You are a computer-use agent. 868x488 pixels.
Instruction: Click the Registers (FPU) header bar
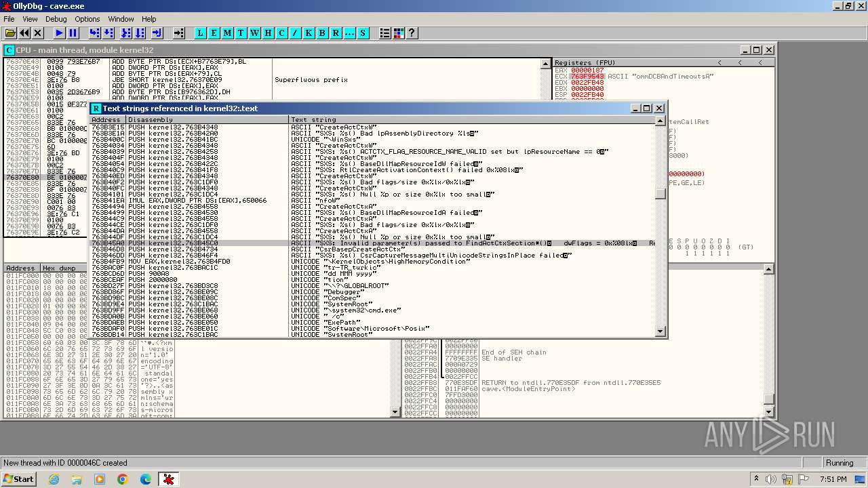pyautogui.click(x=663, y=62)
